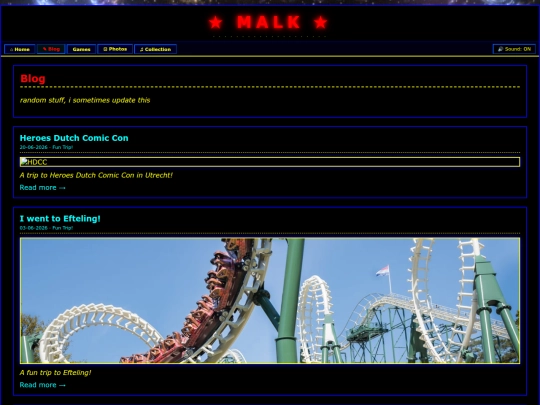540x405 pixels.
Task: Click the red star left of MALK
Action: 216,23
